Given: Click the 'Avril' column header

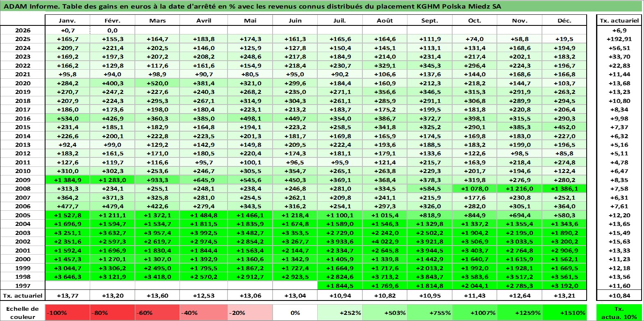Looking at the screenshot, I should (x=204, y=20).
